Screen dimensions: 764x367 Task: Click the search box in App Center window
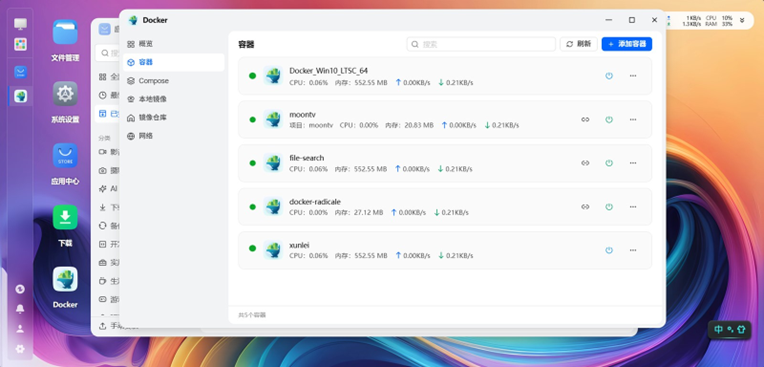coord(107,53)
